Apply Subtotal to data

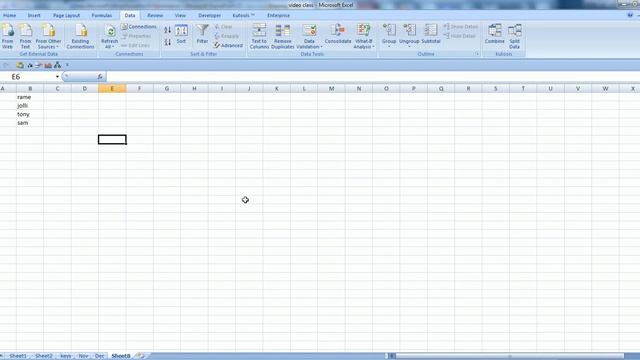(x=431, y=34)
